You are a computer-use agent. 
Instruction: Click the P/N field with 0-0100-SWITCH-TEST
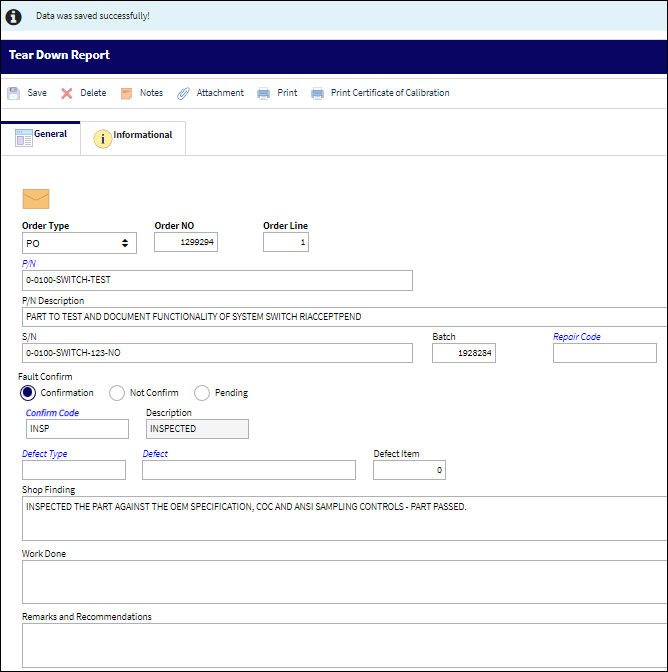217,280
